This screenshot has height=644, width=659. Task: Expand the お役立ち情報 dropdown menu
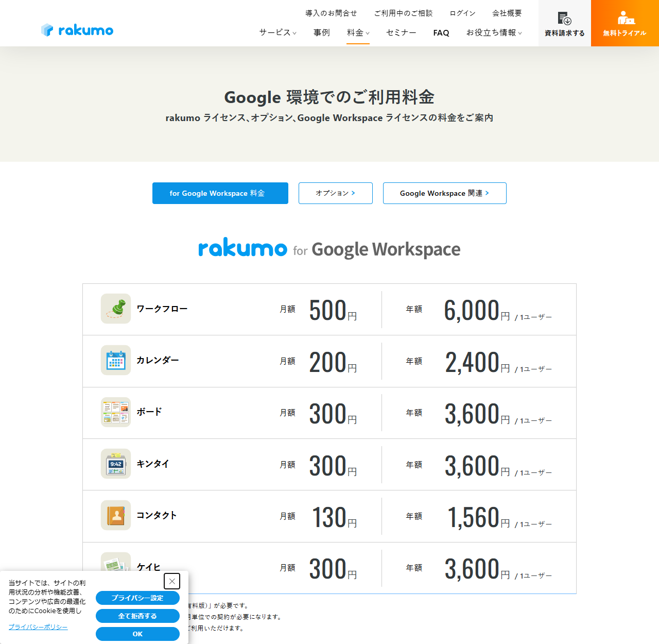[494, 32]
